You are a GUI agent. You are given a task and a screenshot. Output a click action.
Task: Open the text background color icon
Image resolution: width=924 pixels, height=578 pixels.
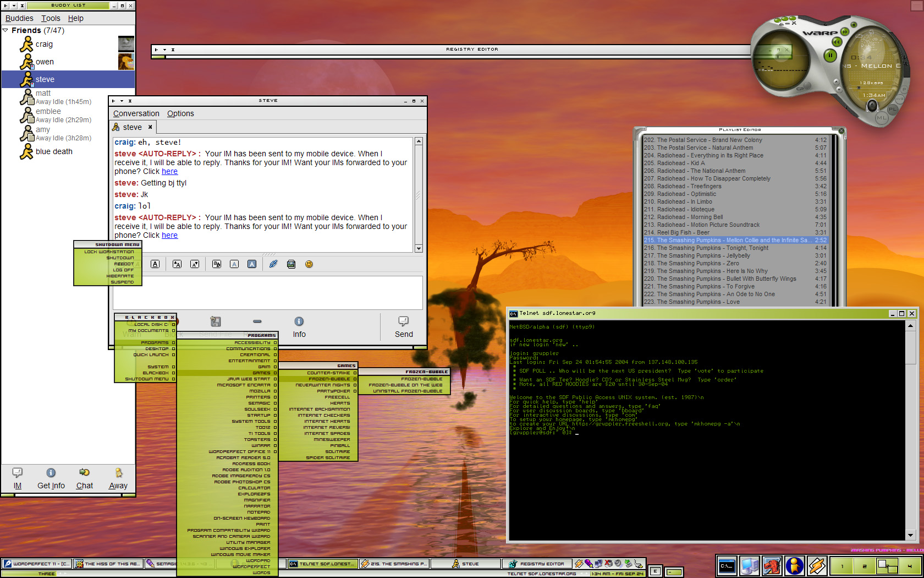[252, 264]
